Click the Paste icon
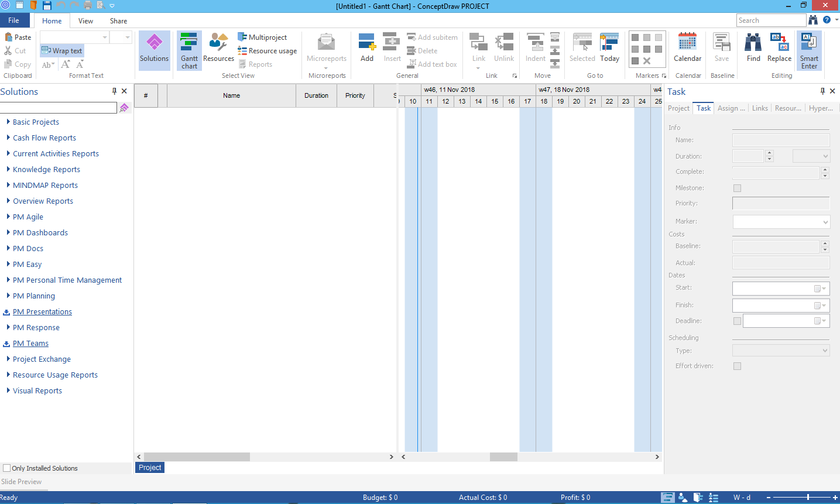The height and width of the screenshot is (504, 840). (8, 37)
